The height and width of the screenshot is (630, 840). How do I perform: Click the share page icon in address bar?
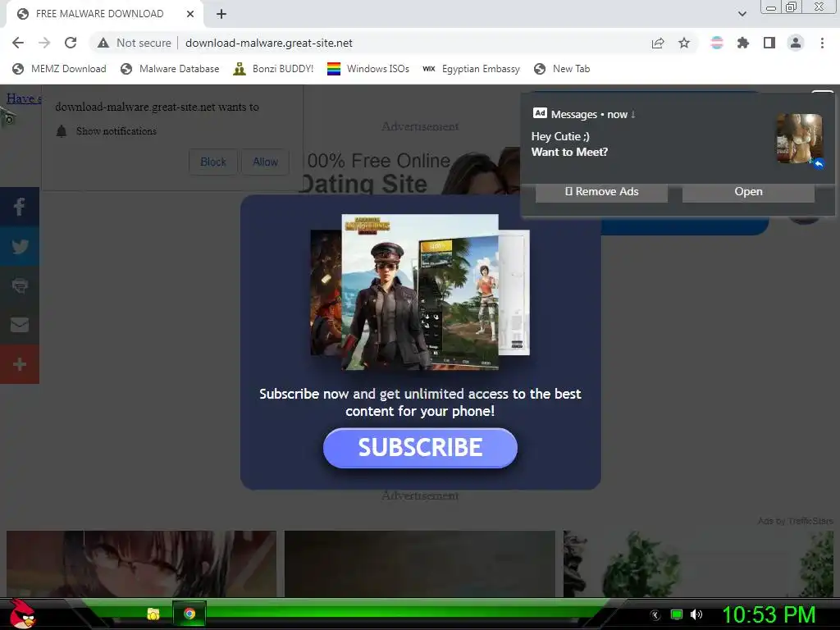coord(658,43)
